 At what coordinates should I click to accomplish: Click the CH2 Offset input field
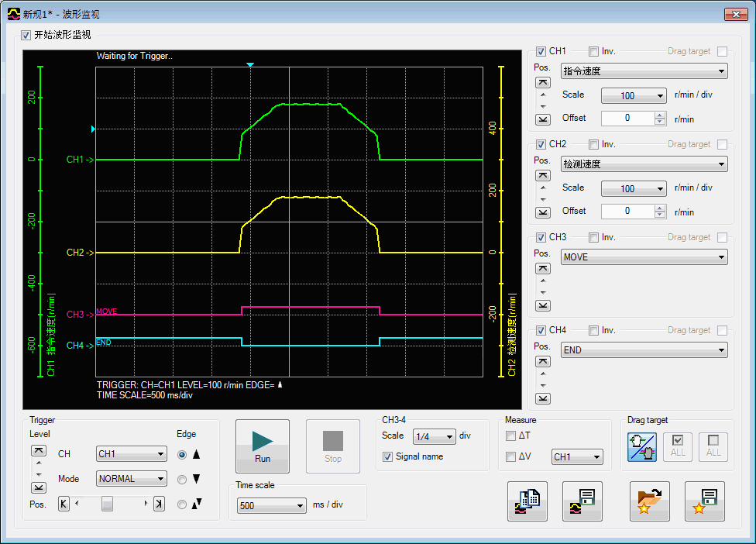(627, 211)
